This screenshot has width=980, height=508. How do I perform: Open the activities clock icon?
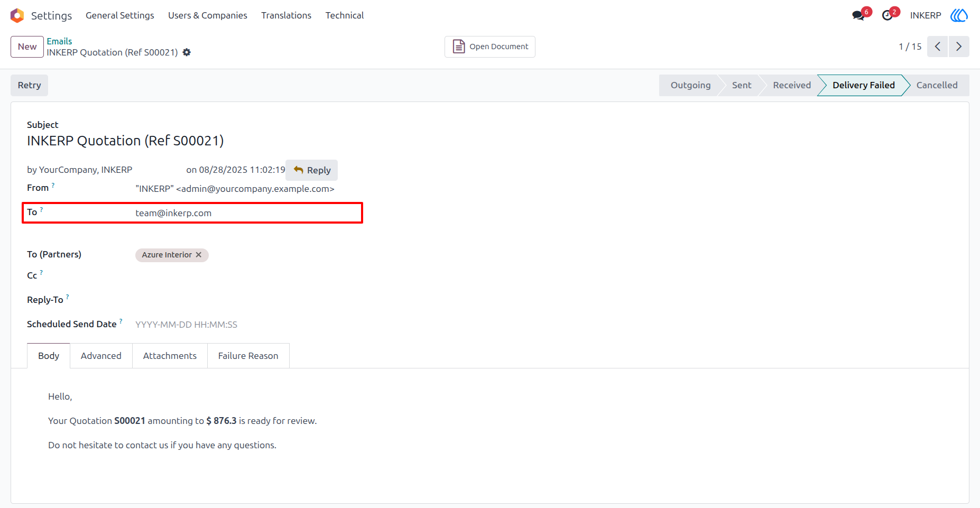(x=887, y=15)
